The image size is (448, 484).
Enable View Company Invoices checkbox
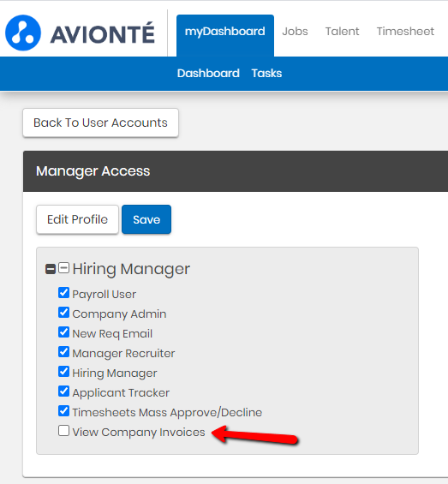(63, 431)
